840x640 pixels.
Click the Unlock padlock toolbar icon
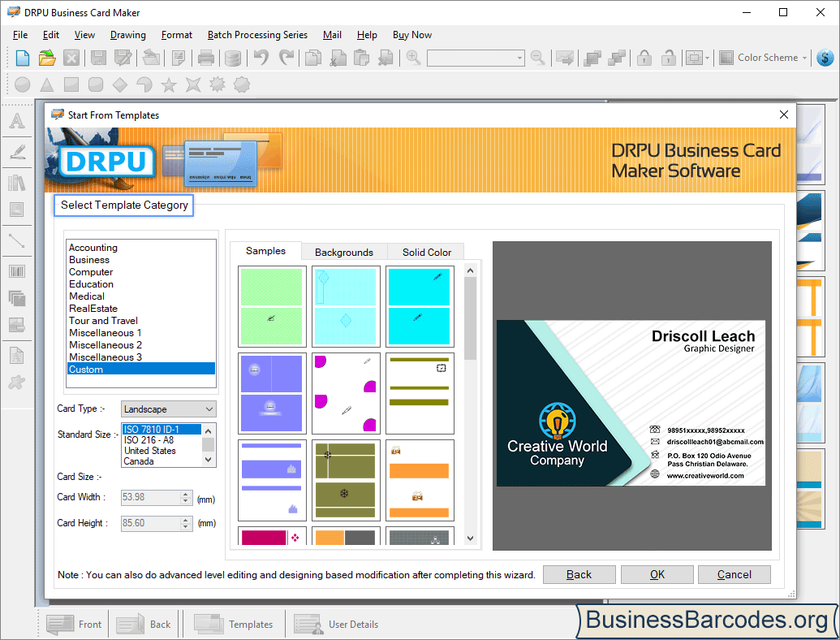click(668, 58)
